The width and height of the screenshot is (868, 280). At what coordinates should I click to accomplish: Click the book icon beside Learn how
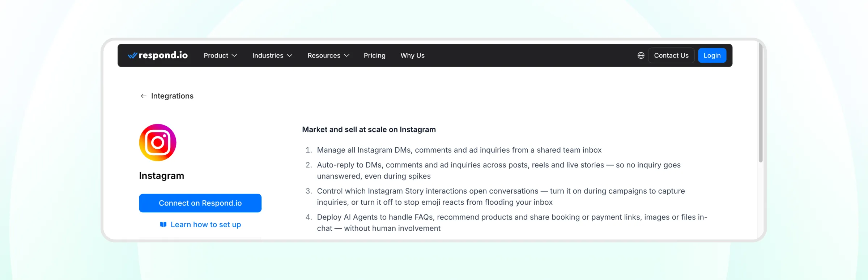coord(163,225)
